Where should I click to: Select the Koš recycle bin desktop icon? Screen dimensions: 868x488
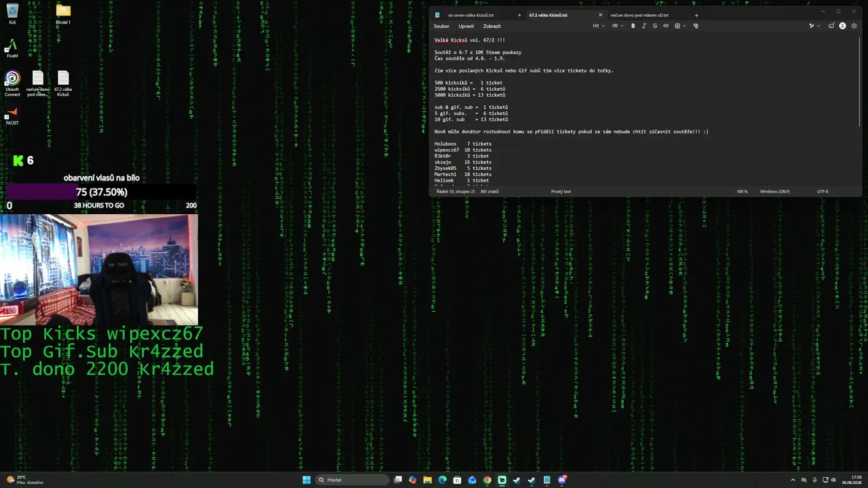tap(12, 14)
